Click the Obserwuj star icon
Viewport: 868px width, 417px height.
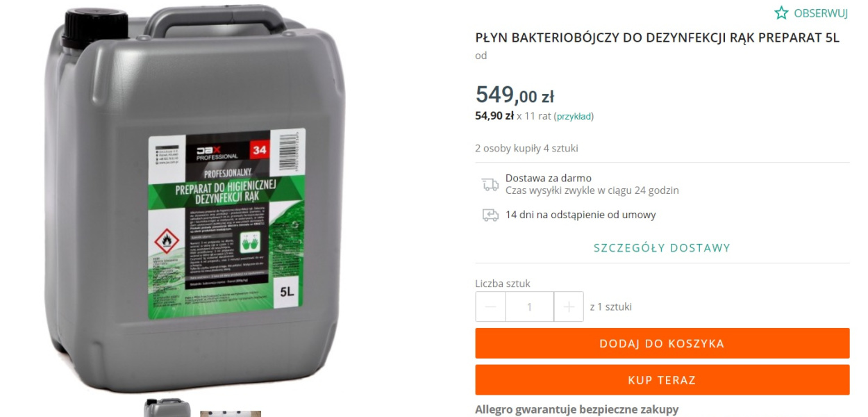coord(781,13)
